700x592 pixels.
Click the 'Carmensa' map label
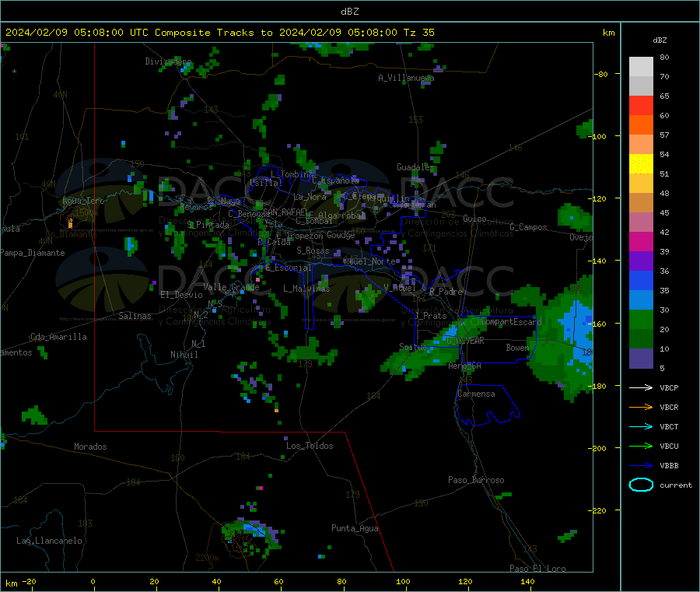(x=476, y=394)
